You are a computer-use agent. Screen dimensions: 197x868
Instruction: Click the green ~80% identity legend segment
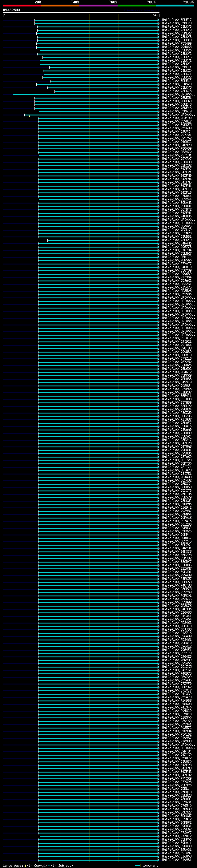click(137, 6)
